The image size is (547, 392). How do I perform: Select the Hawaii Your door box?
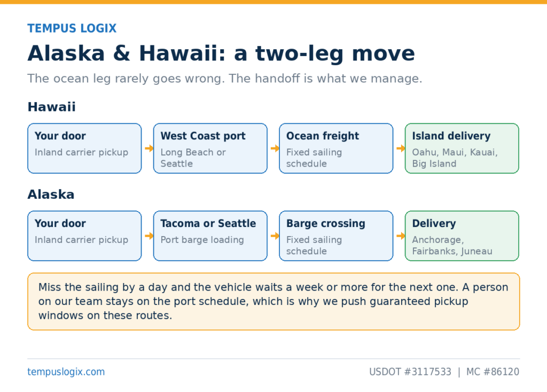tap(84, 148)
